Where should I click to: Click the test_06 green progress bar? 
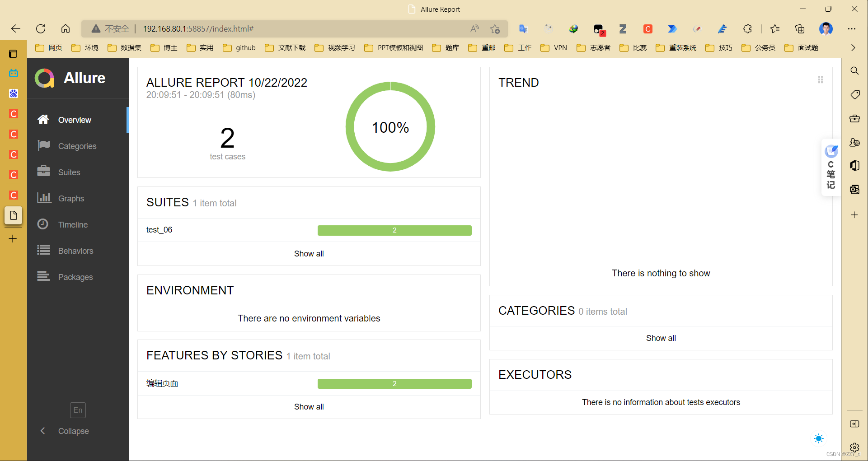pyautogui.click(x=394, y=230)
